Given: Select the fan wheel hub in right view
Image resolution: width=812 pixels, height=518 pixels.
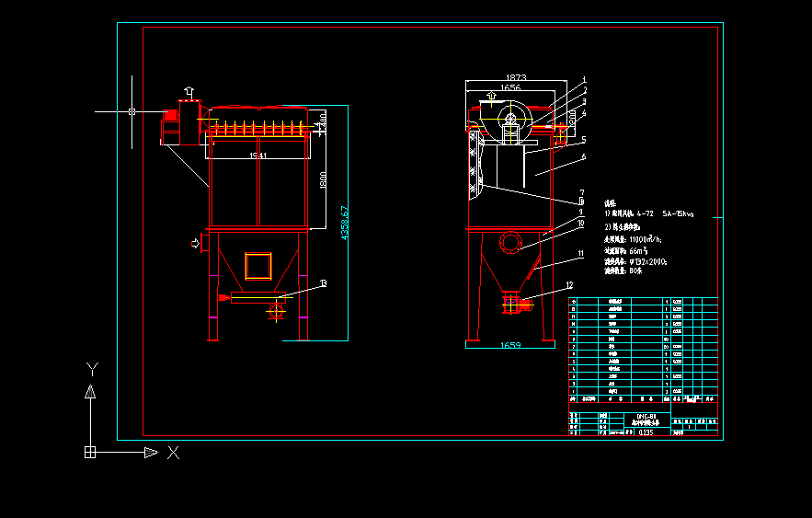Looking at the screenshot, I should pos(510,119).
